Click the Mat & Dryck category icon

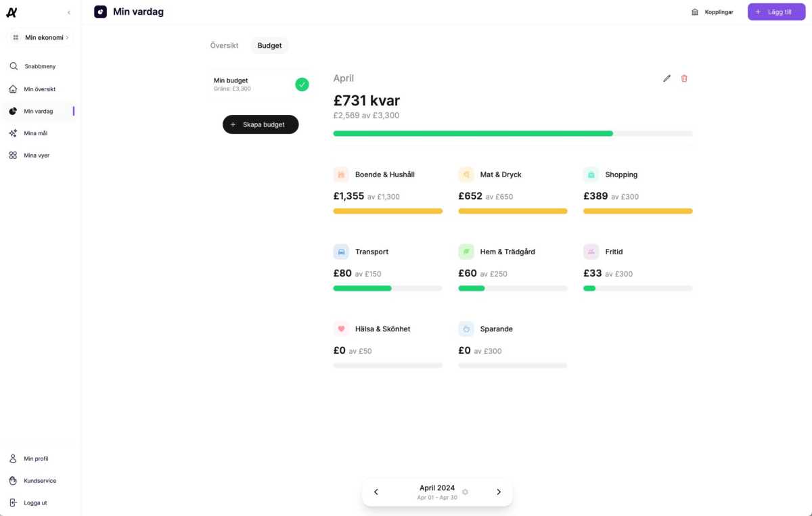(466, 174)
